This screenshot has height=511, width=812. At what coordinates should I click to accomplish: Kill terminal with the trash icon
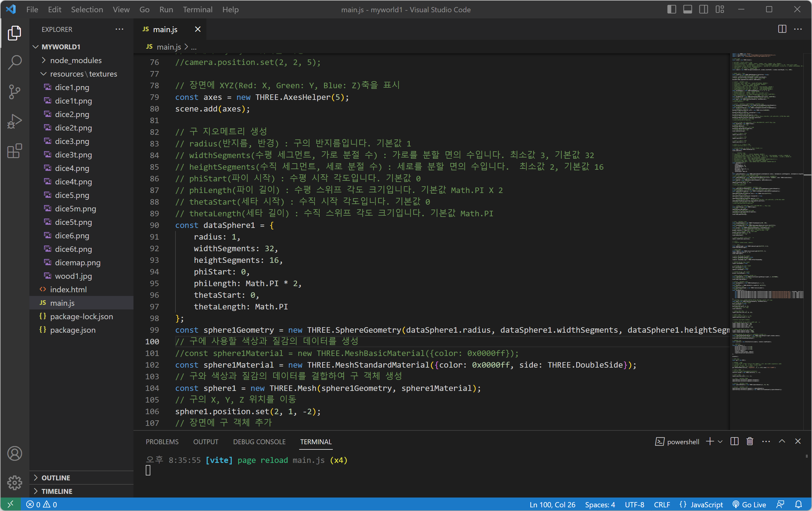750,441
